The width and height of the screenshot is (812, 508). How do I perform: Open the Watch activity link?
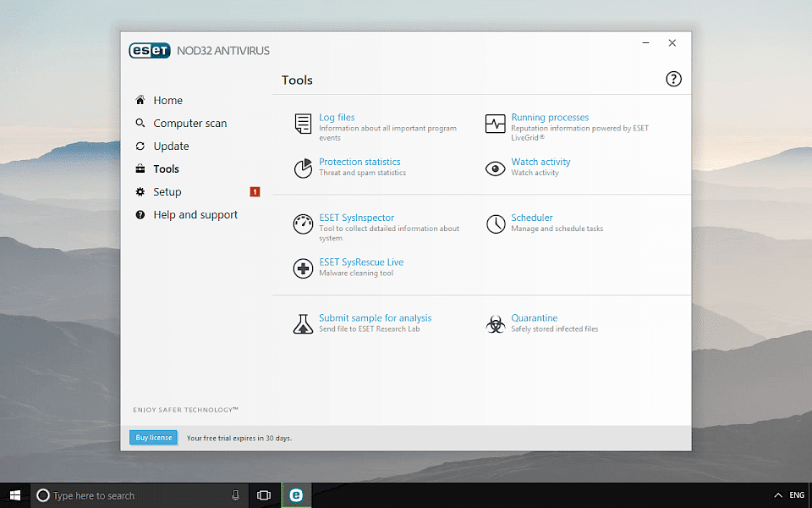tap(540, 162)
